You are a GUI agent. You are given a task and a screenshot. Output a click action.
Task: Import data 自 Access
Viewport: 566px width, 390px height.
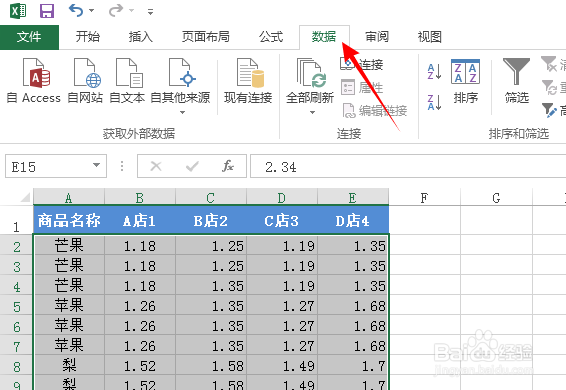[34, 81]
